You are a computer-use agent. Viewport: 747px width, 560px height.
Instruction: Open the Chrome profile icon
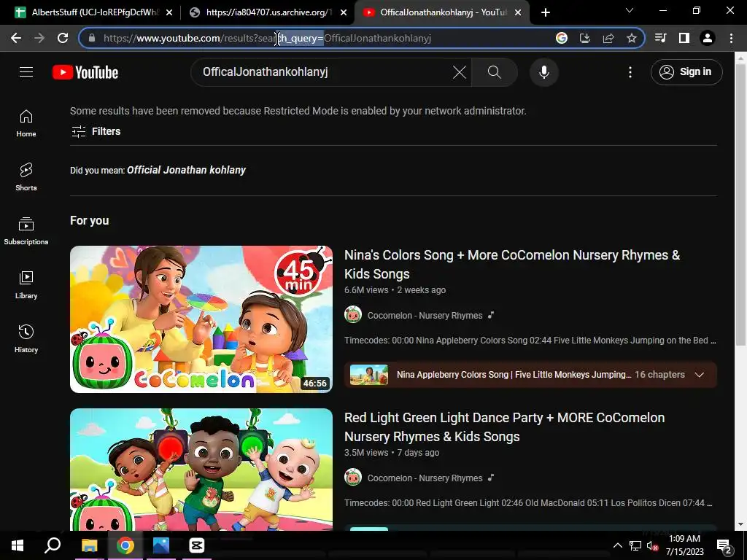(x=708, y=38)
